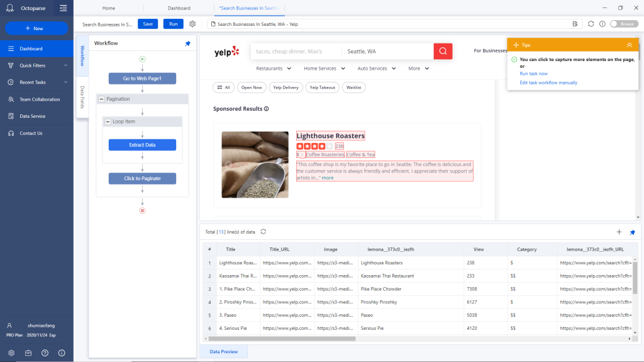Image resolution: width=644 pixels, height=362 pixels.
Task: Click the Sponsored Results info icon
Action: coord(266,108)
